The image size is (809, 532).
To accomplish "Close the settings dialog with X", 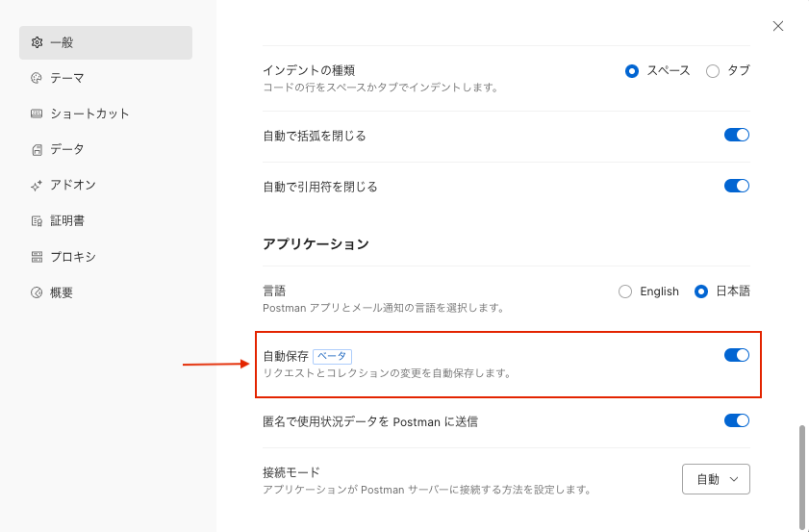I will pos(778,26).
